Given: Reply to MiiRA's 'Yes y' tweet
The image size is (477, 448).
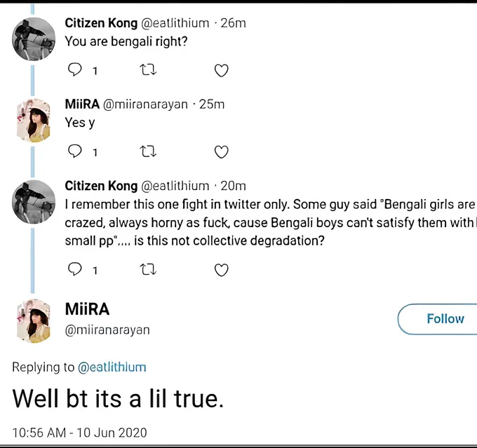Looking at the screenshot, I should pyautogui.click(x=75, y=151).
